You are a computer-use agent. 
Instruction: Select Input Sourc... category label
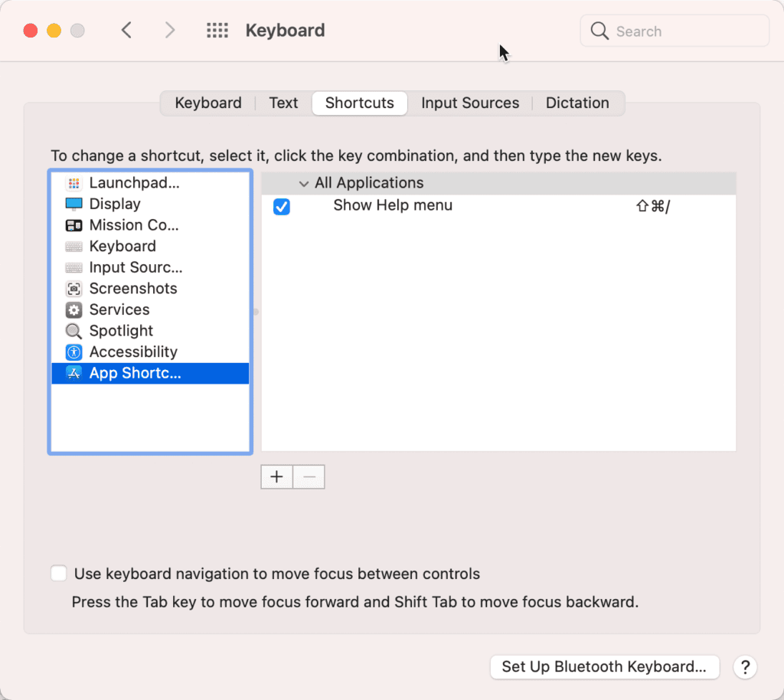[x=136, y=267]
